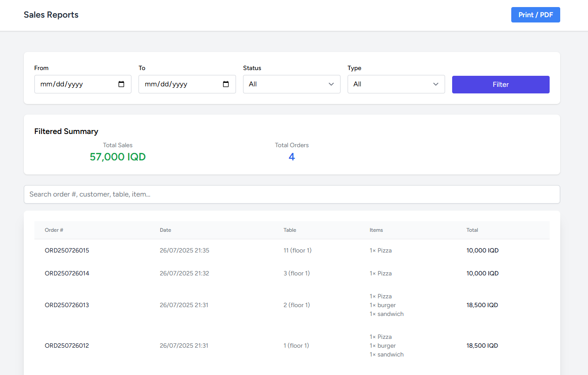Viewport: 588px width, 375px height.
Task: Click the search orders input field
Action: [291, 194]
